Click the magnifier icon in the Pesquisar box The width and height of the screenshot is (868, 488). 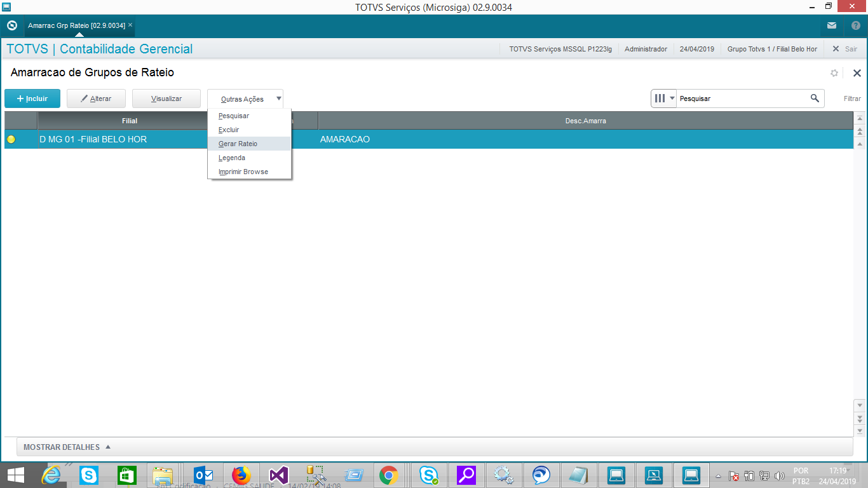click(x=815, y=98)
